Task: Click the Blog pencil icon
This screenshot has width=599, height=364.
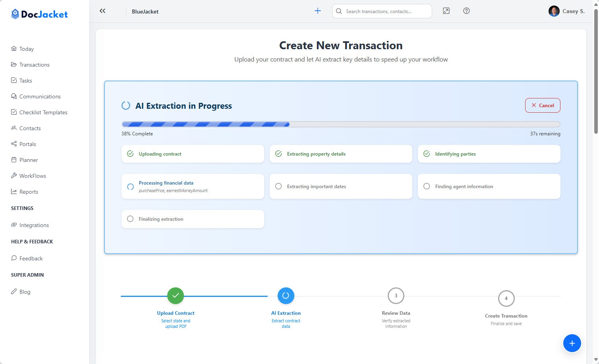Action: coord(14,291)
